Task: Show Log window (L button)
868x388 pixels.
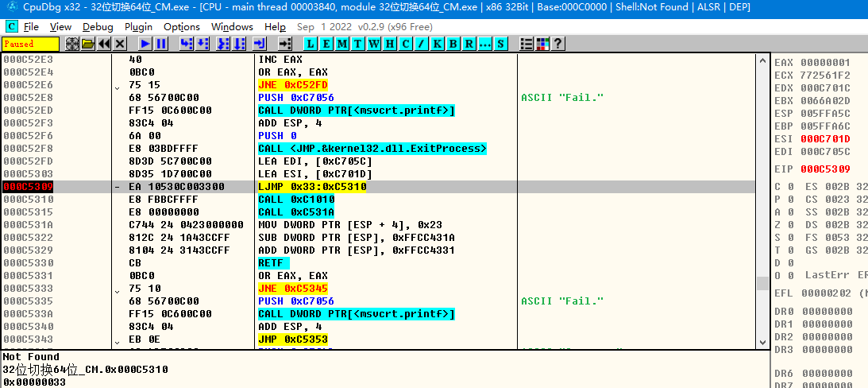Action: (x=310, y=45)
